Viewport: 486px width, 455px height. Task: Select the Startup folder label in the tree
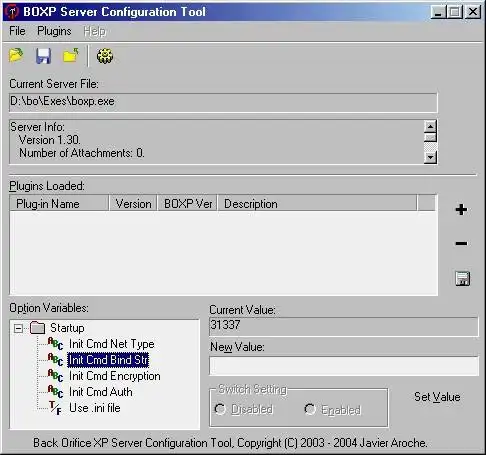point(67,328)
